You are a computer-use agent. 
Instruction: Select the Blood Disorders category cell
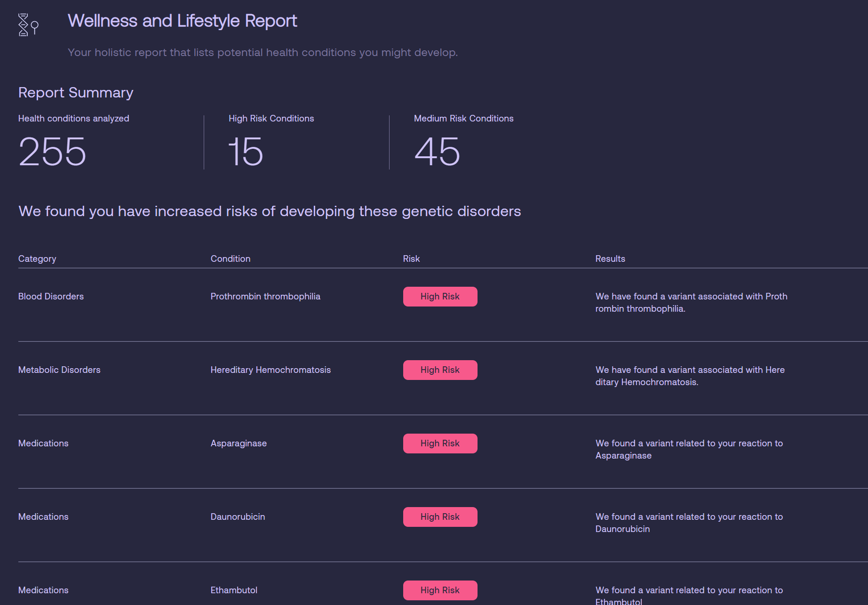tap(51, 297)
